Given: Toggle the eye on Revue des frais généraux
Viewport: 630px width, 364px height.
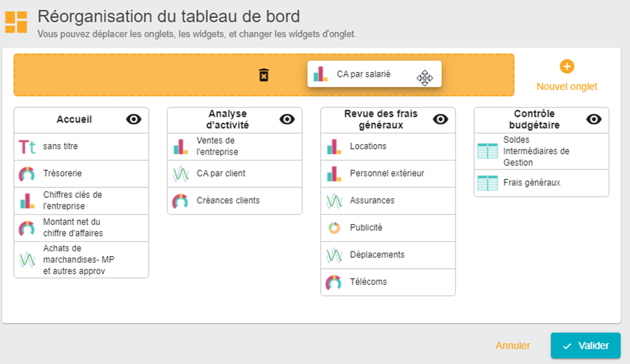Looking at the screenshot, I should tap(441, 119).
